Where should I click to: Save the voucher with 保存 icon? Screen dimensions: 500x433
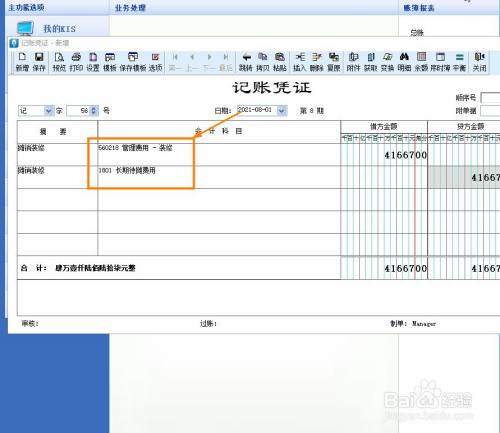pos(39,62)
